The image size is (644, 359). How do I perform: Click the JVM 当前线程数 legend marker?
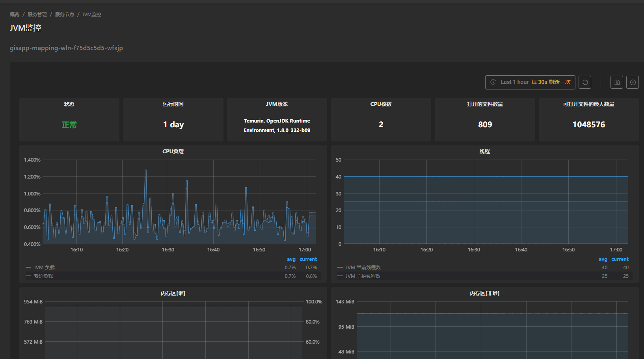coord(340,267)
